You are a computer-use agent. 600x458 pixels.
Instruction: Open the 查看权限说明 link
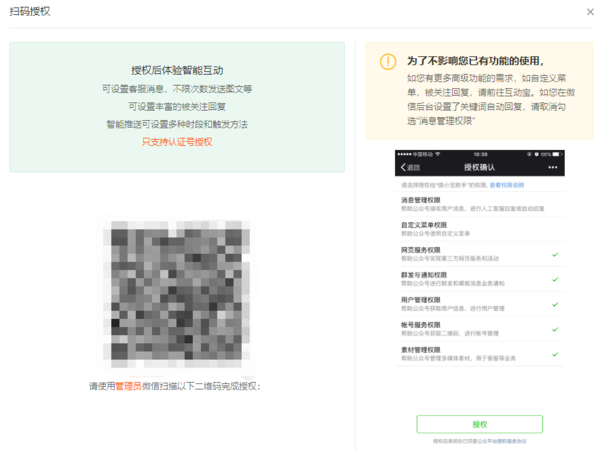508,185
